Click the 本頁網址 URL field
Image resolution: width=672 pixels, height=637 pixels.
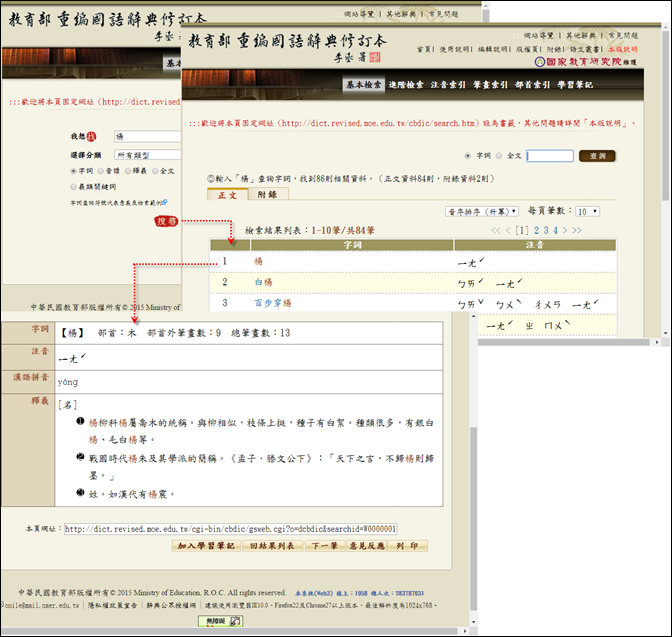tap(231, 529)
